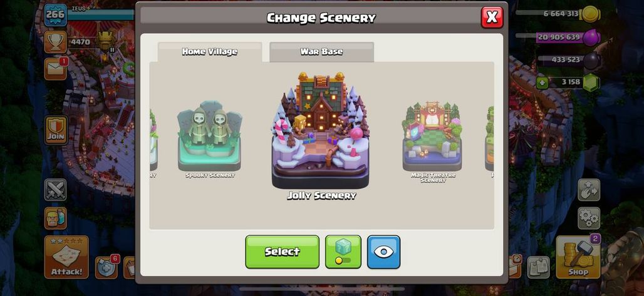The image size is (644, 296).
Task: Switch to the Home Village tab
Action: tap(210, 52)
